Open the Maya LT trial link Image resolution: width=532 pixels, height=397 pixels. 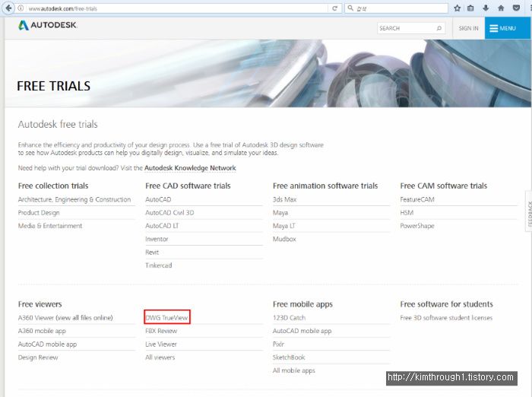pos(283,226)
